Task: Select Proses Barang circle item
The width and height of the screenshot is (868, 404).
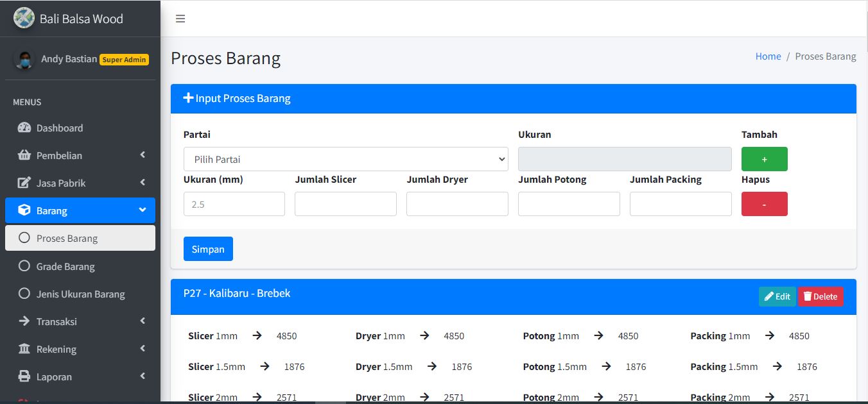Action: [x=24, y=238]
